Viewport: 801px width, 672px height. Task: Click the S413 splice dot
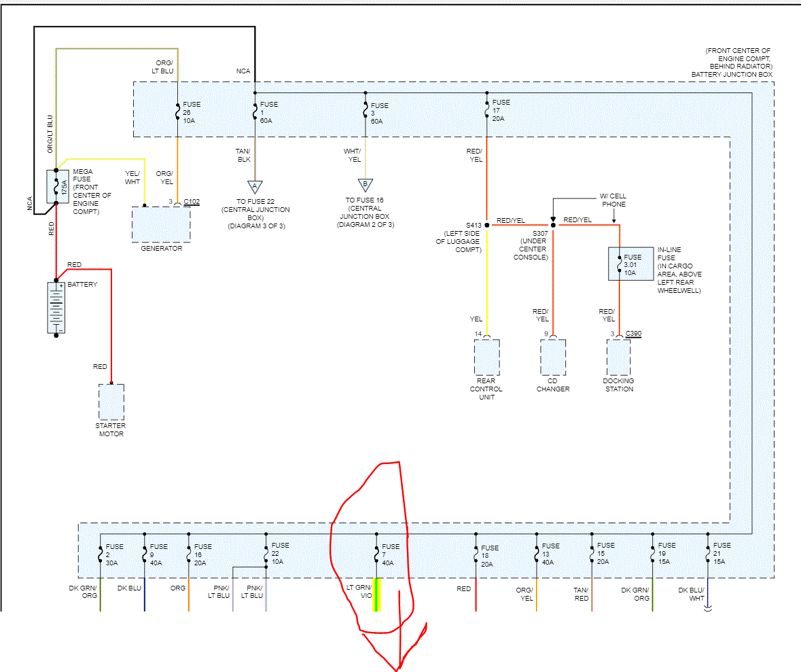pyautogui.click(x=487, y=225)
